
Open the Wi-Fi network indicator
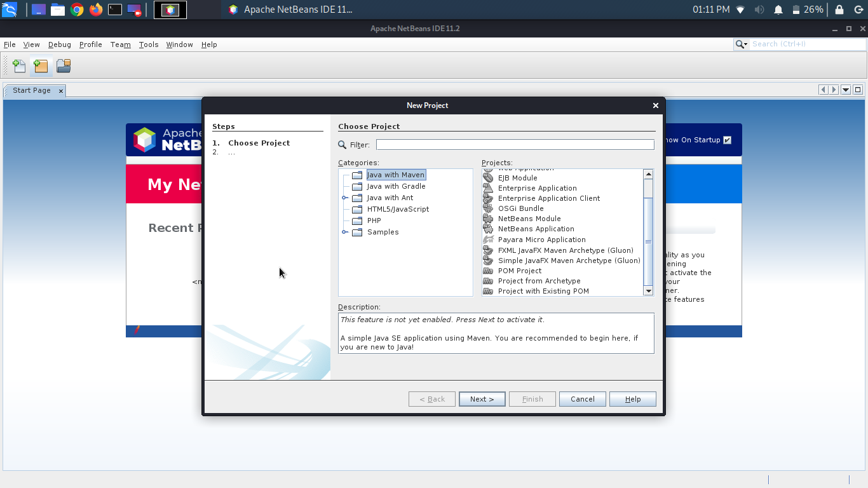pyautogui.click(x=740, y=10)
